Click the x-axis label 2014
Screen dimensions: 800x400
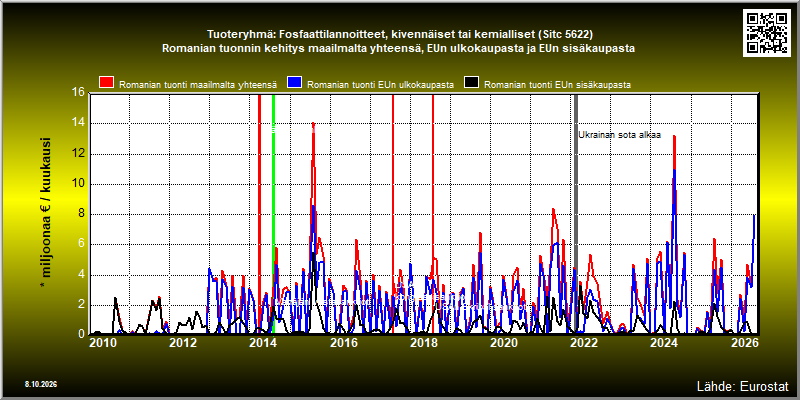263,343
